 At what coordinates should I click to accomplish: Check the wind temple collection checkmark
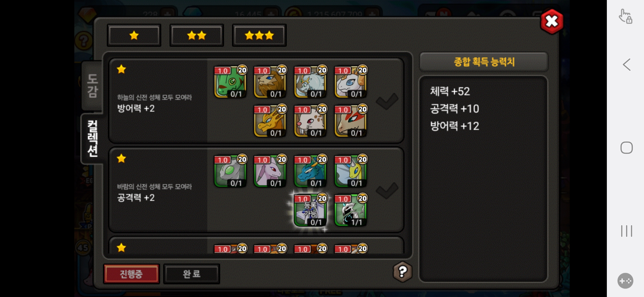click(x=387, y=190)
